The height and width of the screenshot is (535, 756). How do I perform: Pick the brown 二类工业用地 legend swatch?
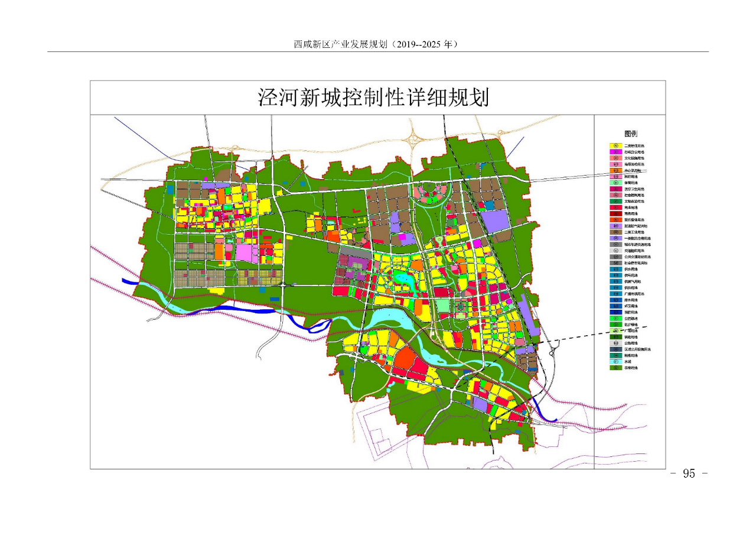click(x=616, y=232)
